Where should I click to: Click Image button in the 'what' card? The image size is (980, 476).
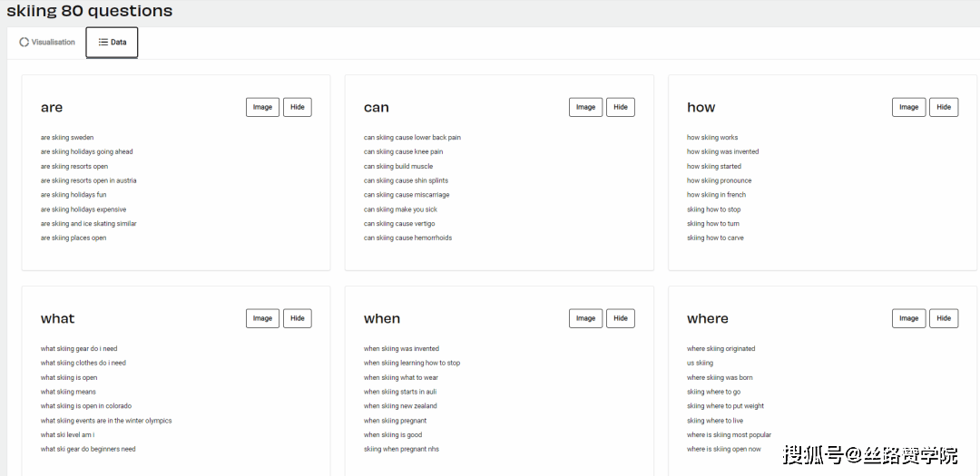pyautogui.click(x=262, y=318)
